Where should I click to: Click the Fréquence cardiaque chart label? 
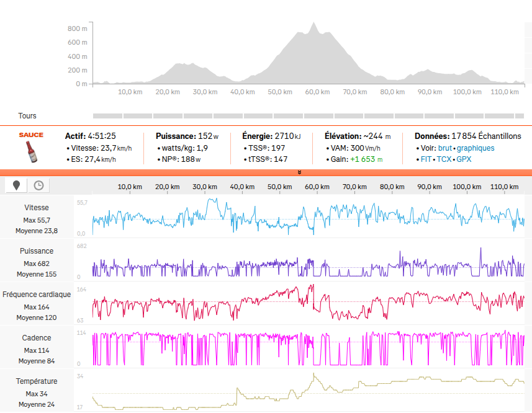coord(37,295)
